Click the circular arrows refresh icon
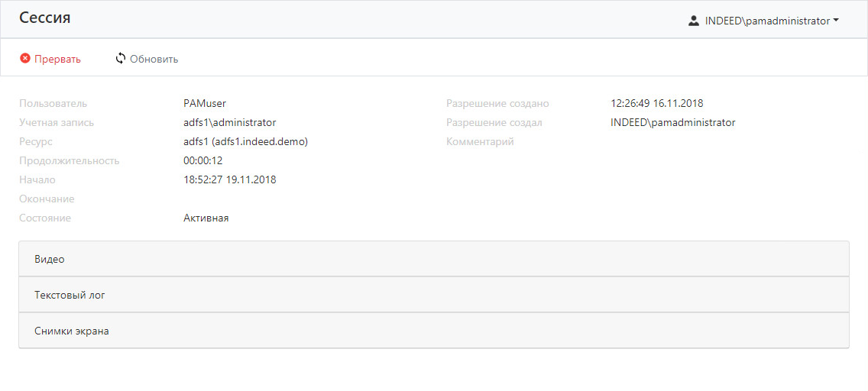The image size is (868, 391). tap(121, 59)
